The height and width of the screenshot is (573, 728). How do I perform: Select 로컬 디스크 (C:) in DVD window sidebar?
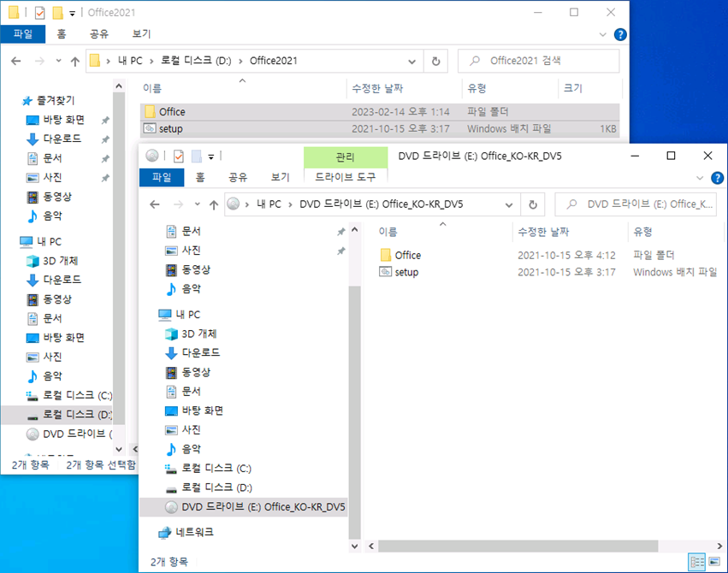point(208,468)
